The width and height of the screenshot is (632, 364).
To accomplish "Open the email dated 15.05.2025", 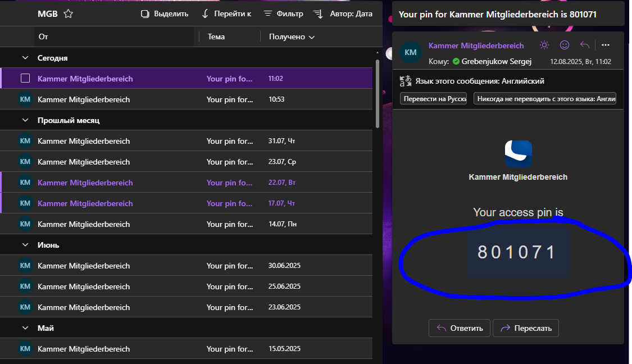I will (186, 349).
